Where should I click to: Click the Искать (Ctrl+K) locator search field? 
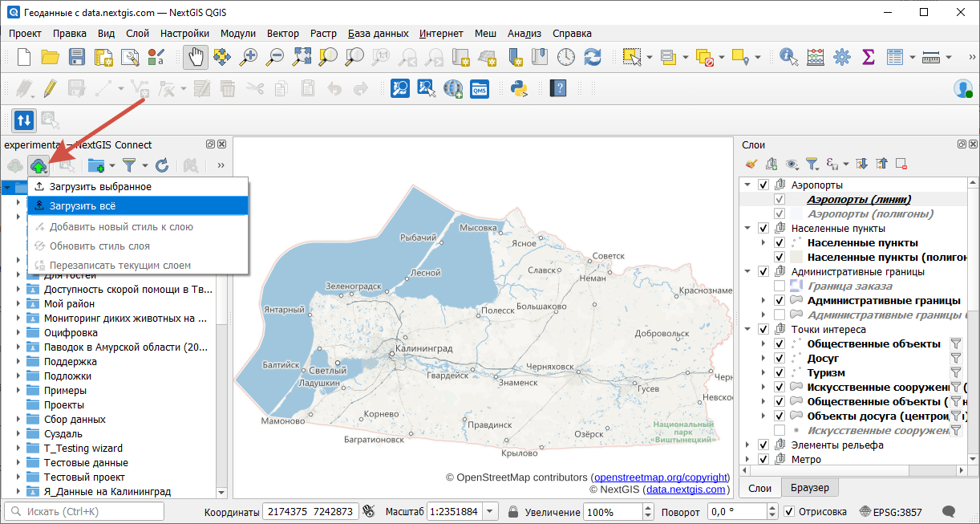point(84,511)
